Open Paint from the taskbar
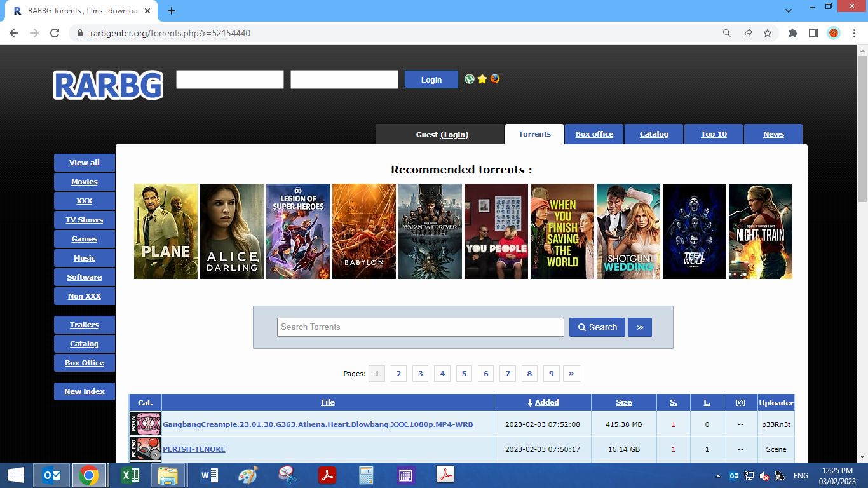The image size is (868, 488). coord(248,475)
